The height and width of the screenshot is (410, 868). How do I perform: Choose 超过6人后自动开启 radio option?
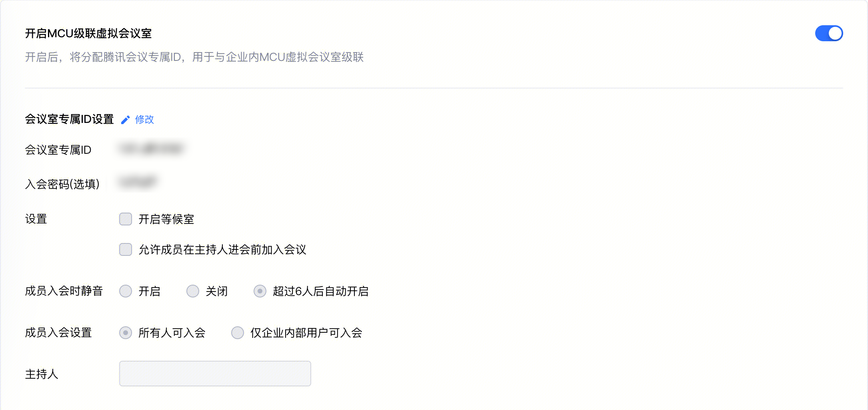pos(260,291)
